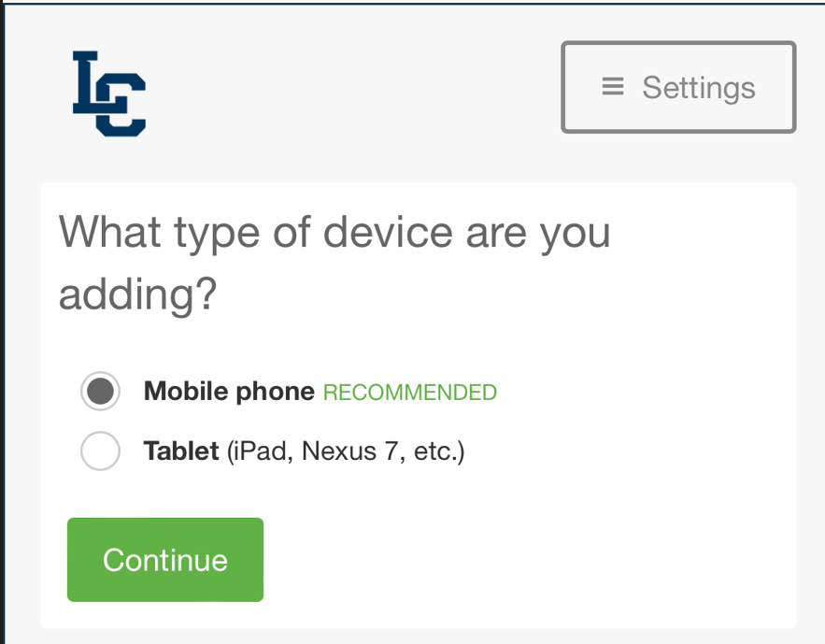Click the 'What type of device' heading
This screenshot has width=825, height=644.
[x=334, y=263]
